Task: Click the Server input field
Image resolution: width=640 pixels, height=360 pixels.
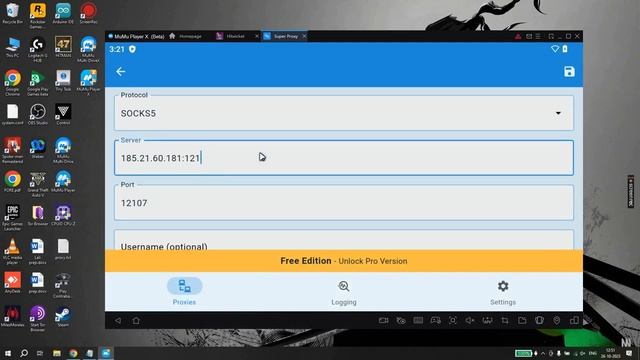Action: pos(344,158)
